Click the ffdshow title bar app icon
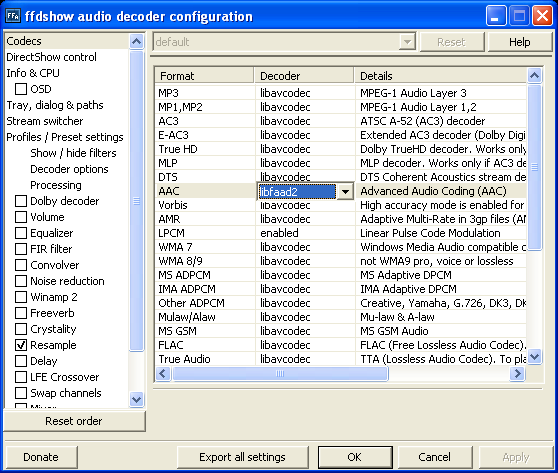This screenshot has width=558, height=473. [x=13, y=16]
